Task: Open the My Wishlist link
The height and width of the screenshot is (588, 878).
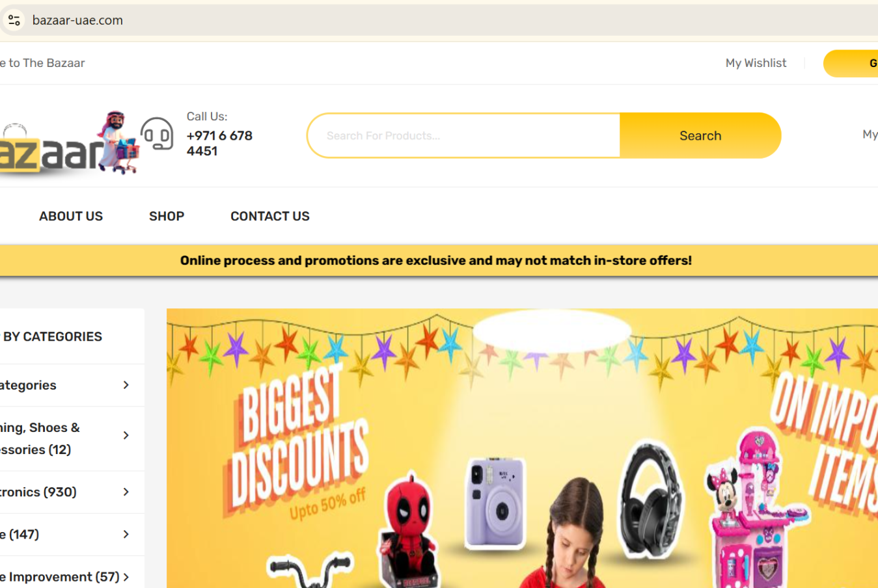Action: point(756,63)
